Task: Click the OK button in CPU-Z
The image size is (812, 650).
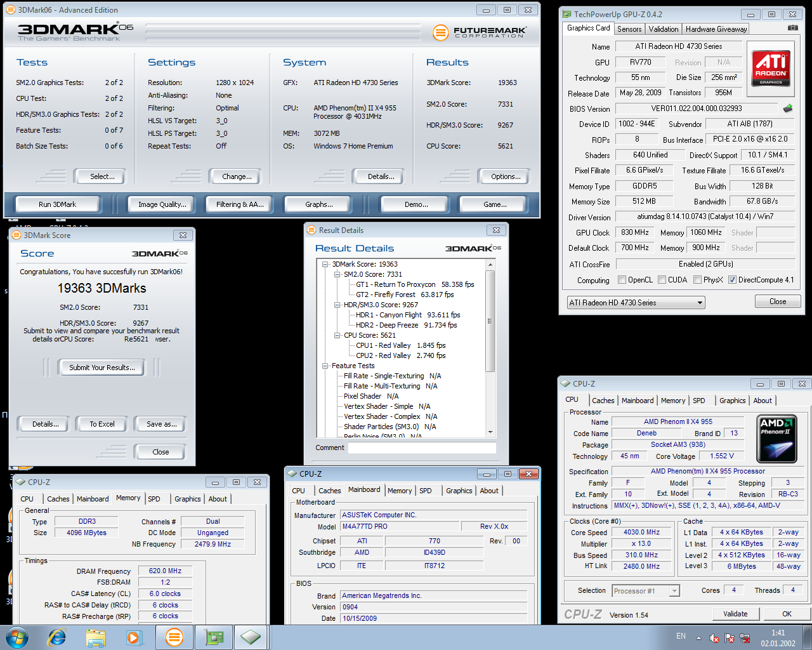Action: pos(787,614)
